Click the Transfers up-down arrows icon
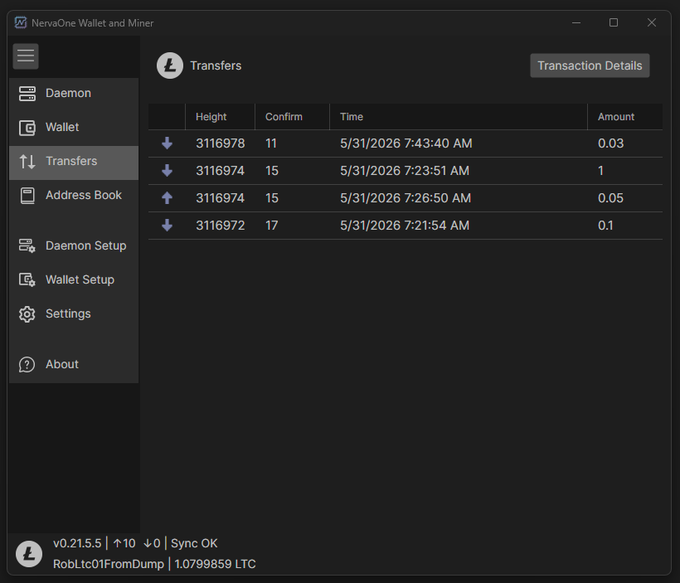The height and width of the screenshot is (583, 680). (x=27, y=161)
